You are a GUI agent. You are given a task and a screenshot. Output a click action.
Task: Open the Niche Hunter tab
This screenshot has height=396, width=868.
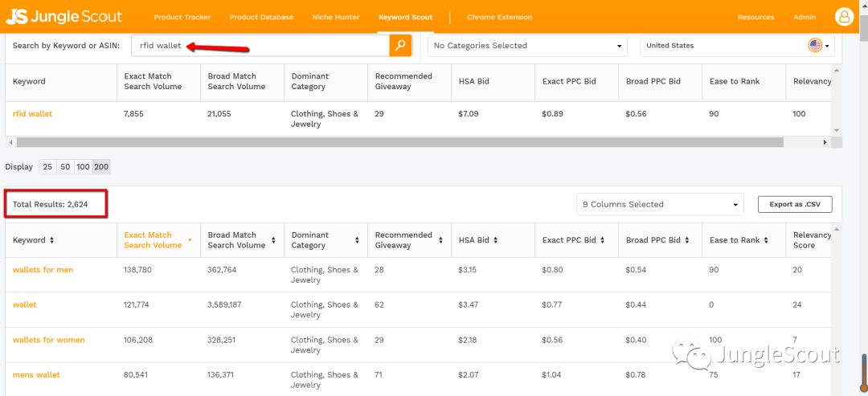point(334,17)
